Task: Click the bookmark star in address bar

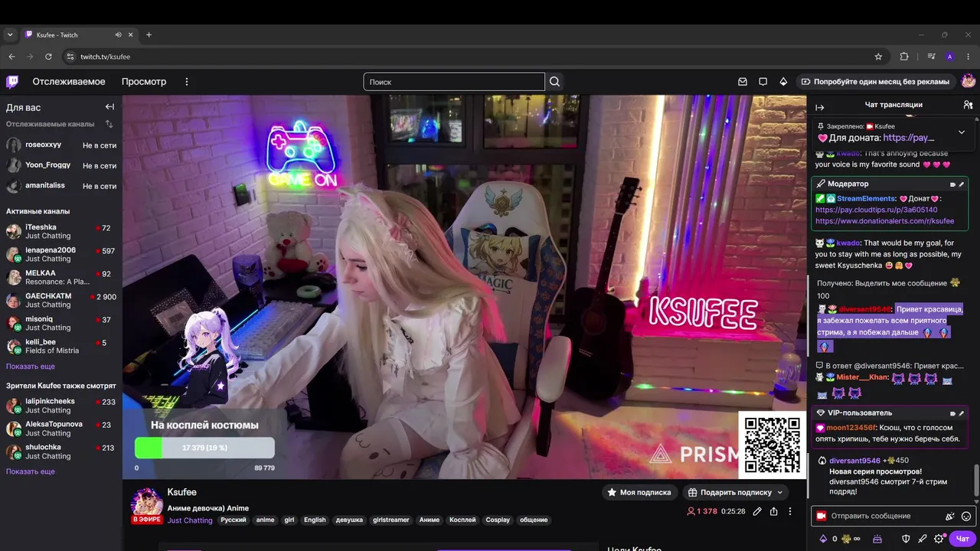Action: coord(878,57)
